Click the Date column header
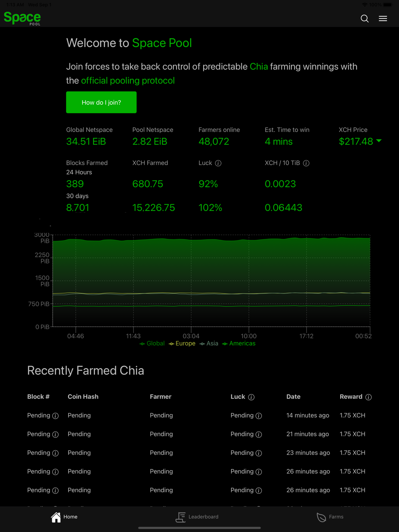The width and height of the screenshot is (399, 532). pos(293,397)
